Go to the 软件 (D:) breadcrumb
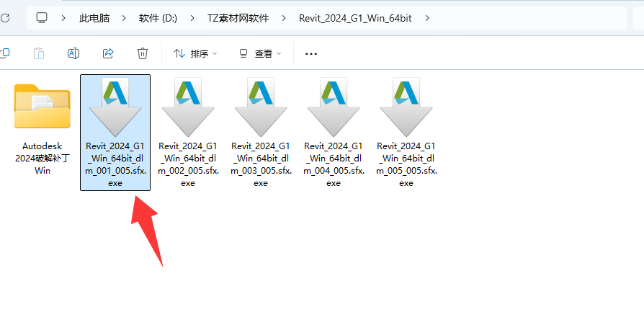This screenshot has width=644, height=320. 158,18
